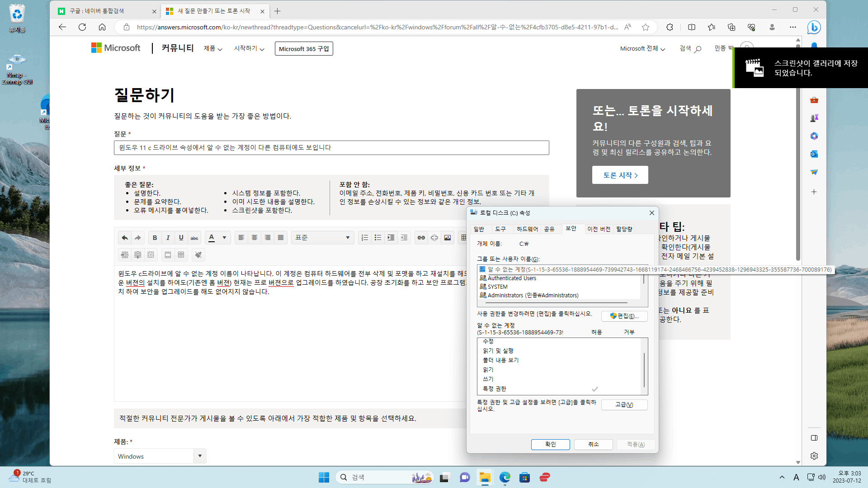
Task: Apply strikethrough formatting with abc icon
Action: 194,238
